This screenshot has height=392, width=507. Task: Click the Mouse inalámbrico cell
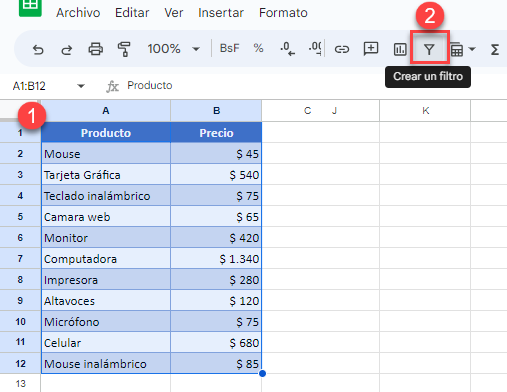pos(106,364)
